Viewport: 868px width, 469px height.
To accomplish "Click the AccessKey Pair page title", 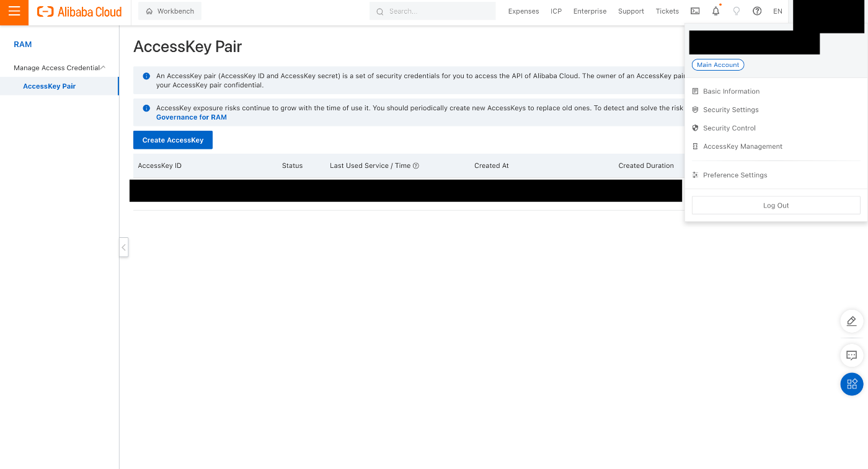I will [188, 46].
